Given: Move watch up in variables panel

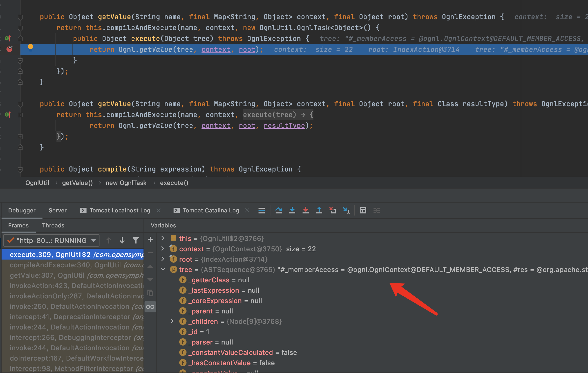Looking at the screenshot, I should (150, 266).
